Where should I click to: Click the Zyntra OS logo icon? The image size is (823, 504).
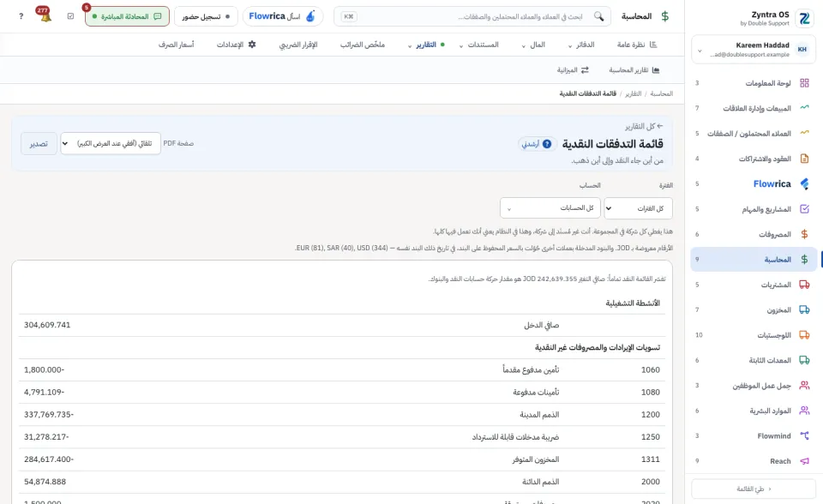click(x=804, y=18)
